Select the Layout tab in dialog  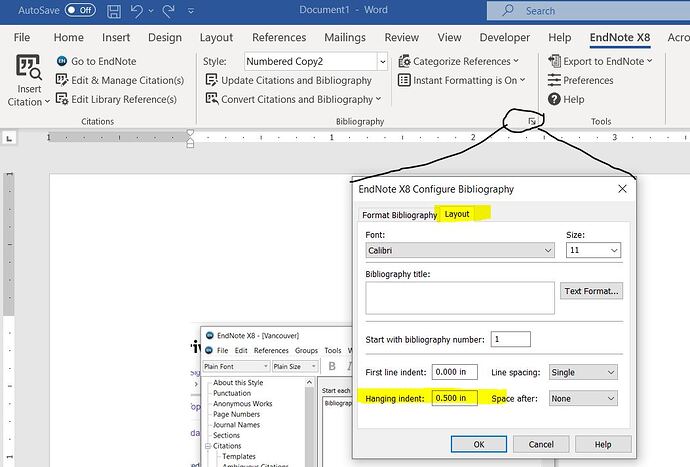pos(457,214)
